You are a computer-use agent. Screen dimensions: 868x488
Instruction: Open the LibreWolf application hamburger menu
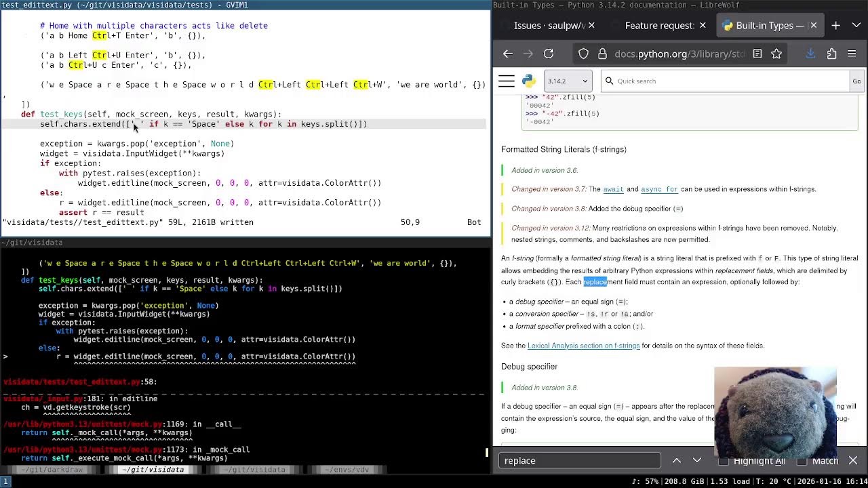click(852, 54)
